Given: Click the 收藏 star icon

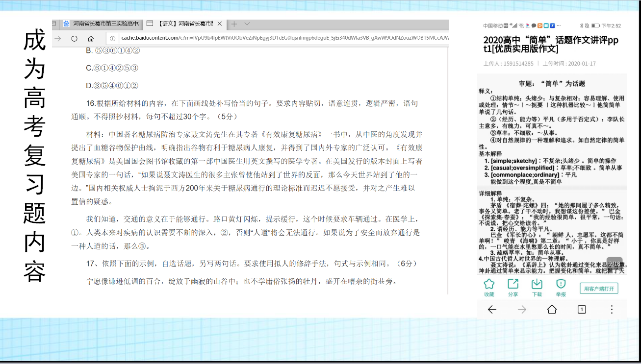Looking at the screenshot, I should point(489,284).
